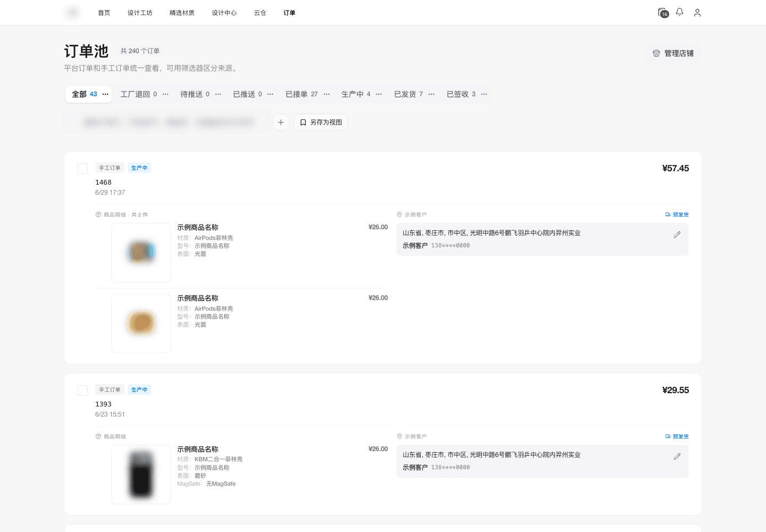The image size is (766, 532).
Task: Click 无MagSafe value in order 1393
Action: (221, 484)
